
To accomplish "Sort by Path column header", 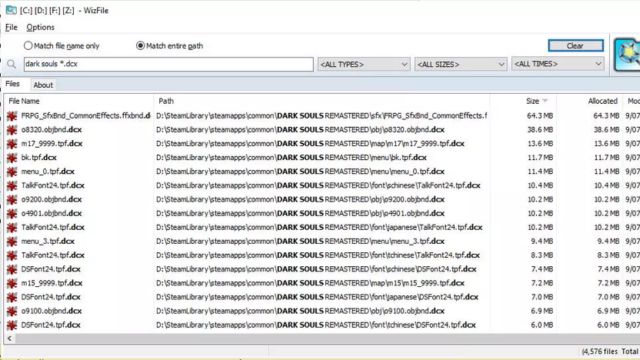I will click(x=166, y=101).
